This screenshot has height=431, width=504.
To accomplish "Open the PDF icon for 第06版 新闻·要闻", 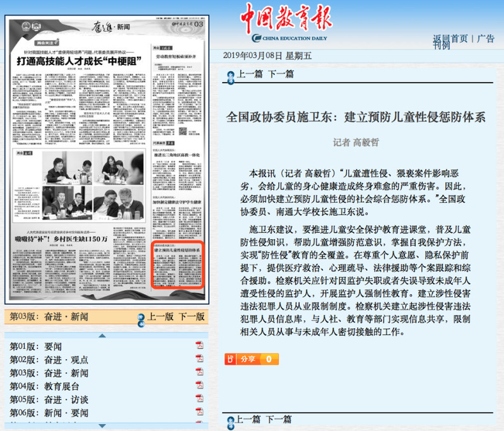I will [x=199, y=411].
